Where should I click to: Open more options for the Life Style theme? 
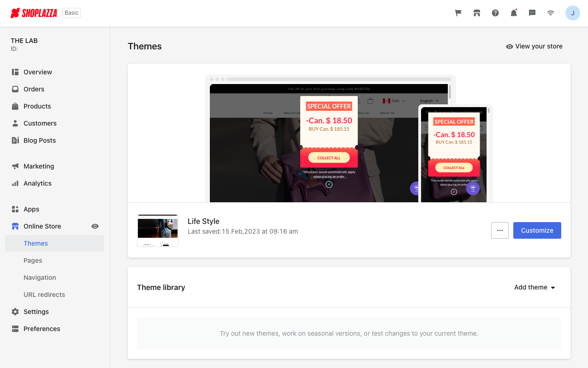click(499, 230)
